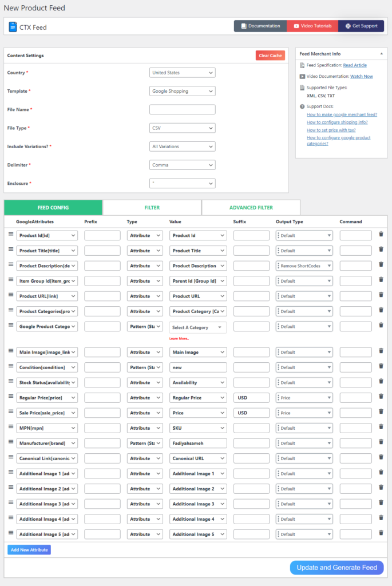392x586 pixels.
Task: Open the Condition row Type dropdown
Action: point(145,367)
